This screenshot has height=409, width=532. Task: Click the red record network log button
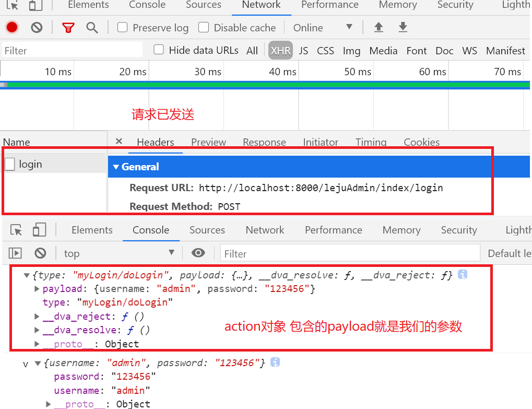click(12, 27)
